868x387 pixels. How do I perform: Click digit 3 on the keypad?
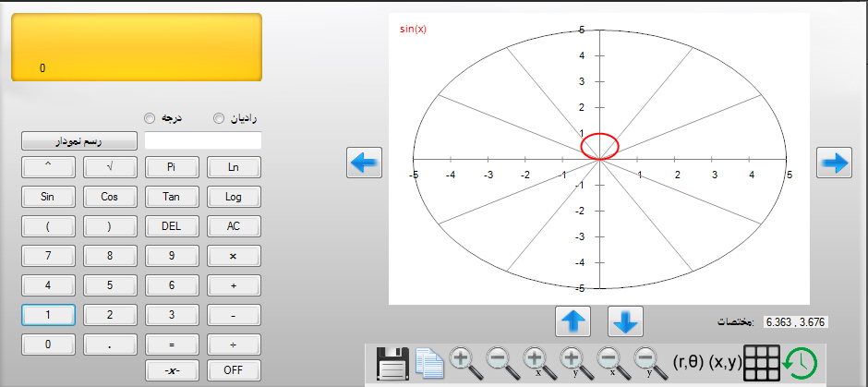172,314
